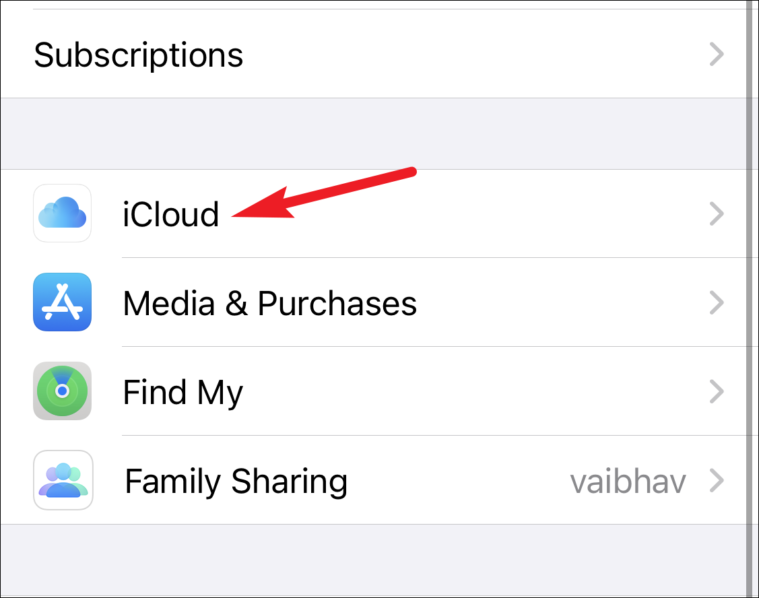This screenshot has width=759, height=598.
Task: Tap the App Store icon beside Media & Purchases
Action: [x=62, y=302]
